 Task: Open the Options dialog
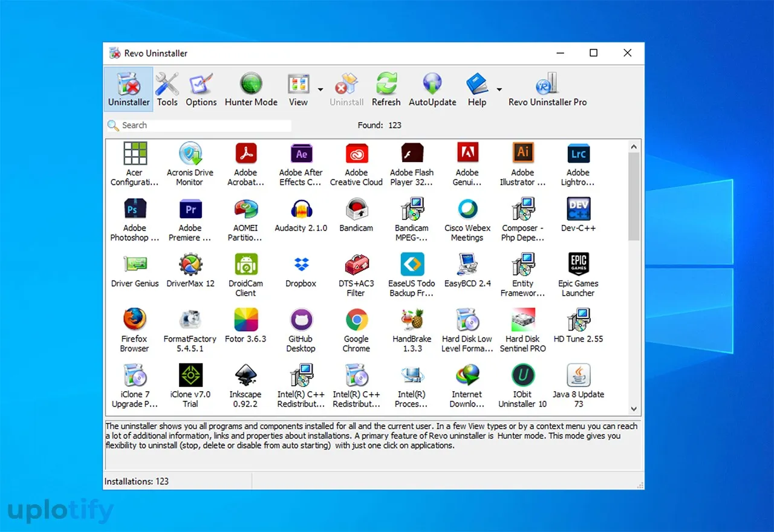coord(201,89)
